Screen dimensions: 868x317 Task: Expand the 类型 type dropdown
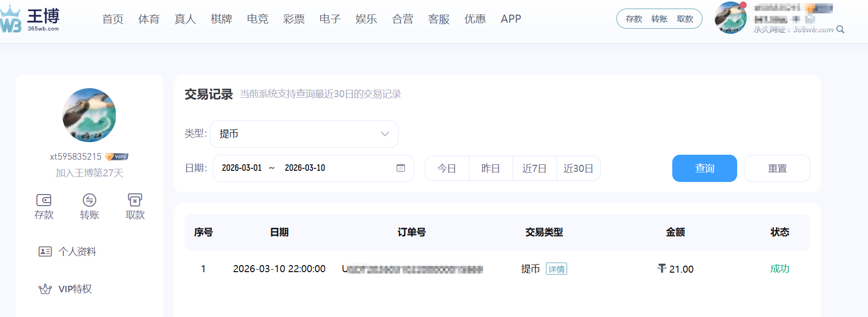pyautogui.click(x=303, y=134)
